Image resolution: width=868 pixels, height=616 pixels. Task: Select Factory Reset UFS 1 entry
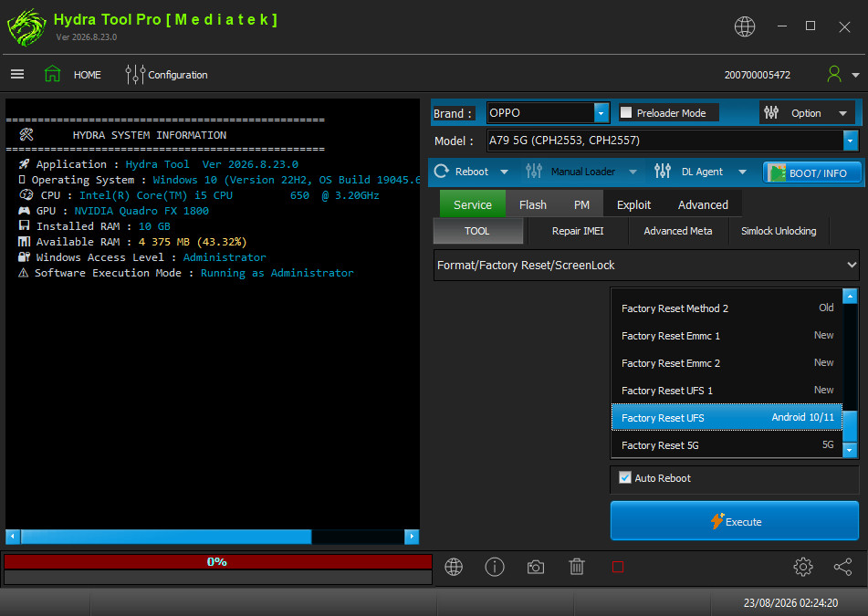pyautogui.click(x=727, y=391)
